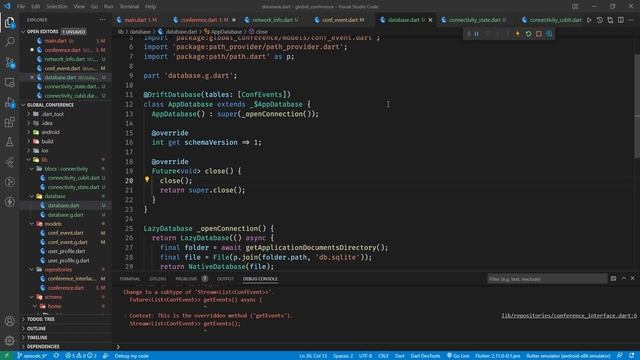Viewport: 640px width, 360px height.
Task: Expand the Dependencies section
Action: (x=43, y=347)
